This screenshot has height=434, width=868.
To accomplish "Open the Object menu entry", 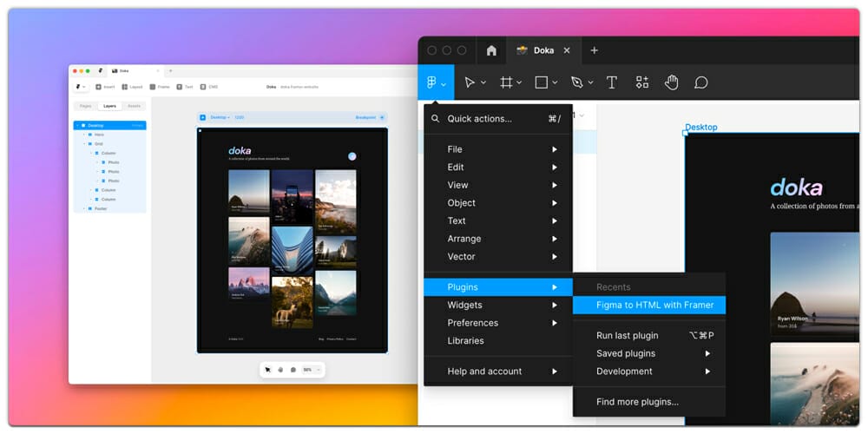I will 498,202.
